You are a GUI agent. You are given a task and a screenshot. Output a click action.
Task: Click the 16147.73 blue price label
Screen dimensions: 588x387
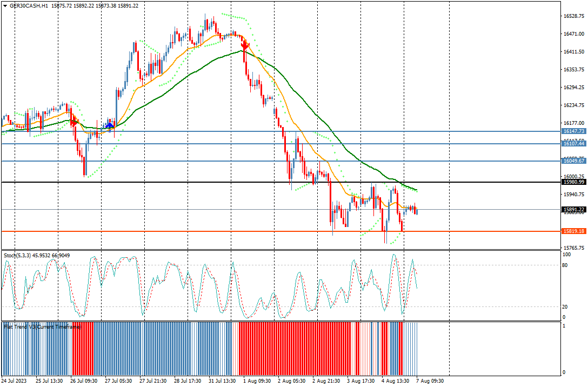coord(574,131)
